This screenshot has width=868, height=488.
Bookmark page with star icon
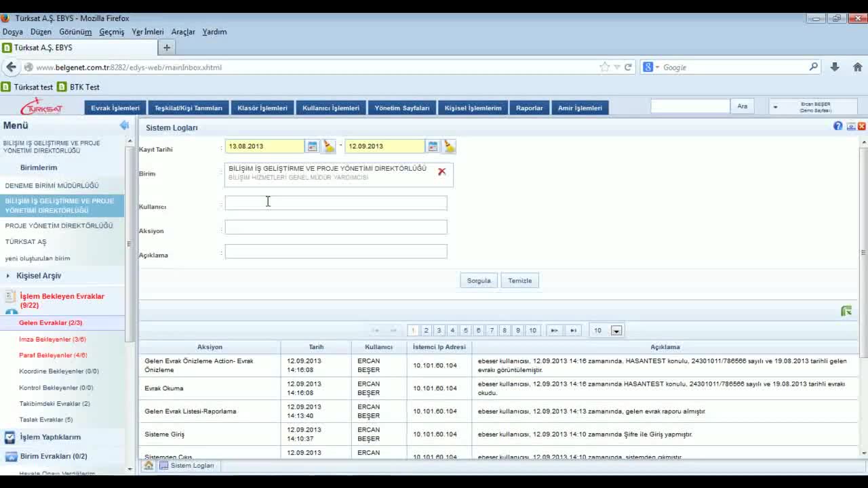click(x=604, y=67)
